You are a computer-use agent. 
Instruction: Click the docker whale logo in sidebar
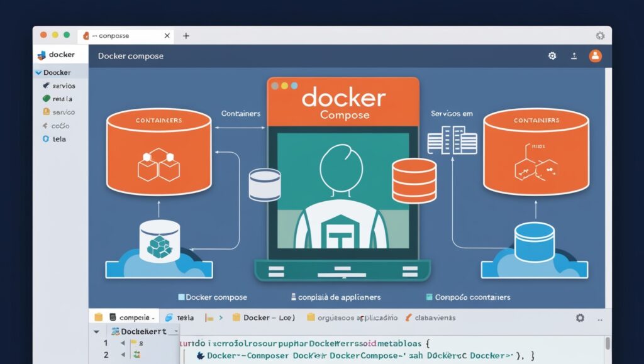pyautogui.click(x=42, y=55)
